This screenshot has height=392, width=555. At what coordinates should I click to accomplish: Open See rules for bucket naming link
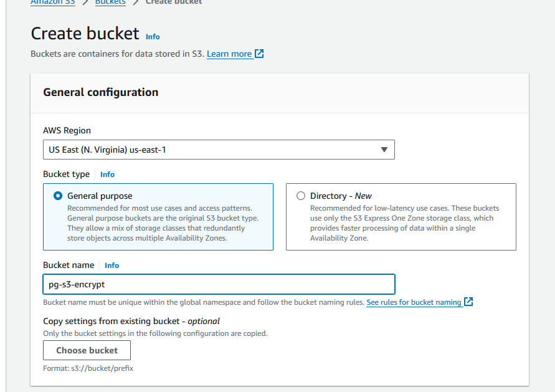coord(414,302)
